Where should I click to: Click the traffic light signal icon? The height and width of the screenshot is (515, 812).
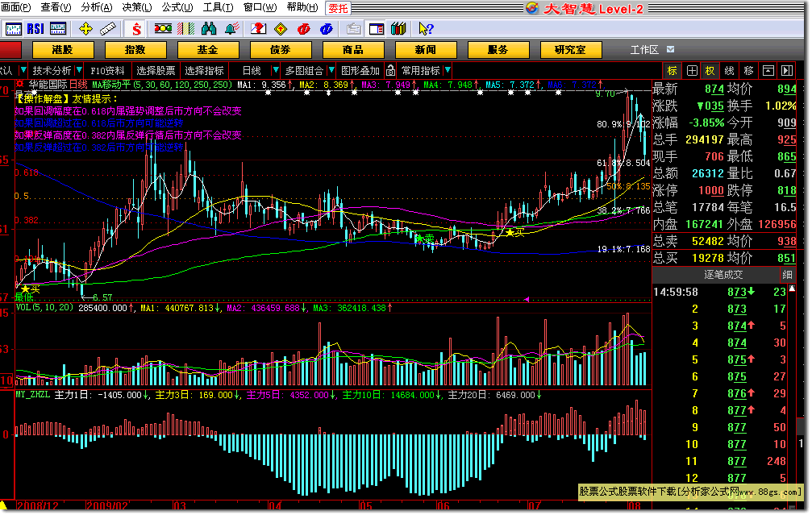[163, 29]
